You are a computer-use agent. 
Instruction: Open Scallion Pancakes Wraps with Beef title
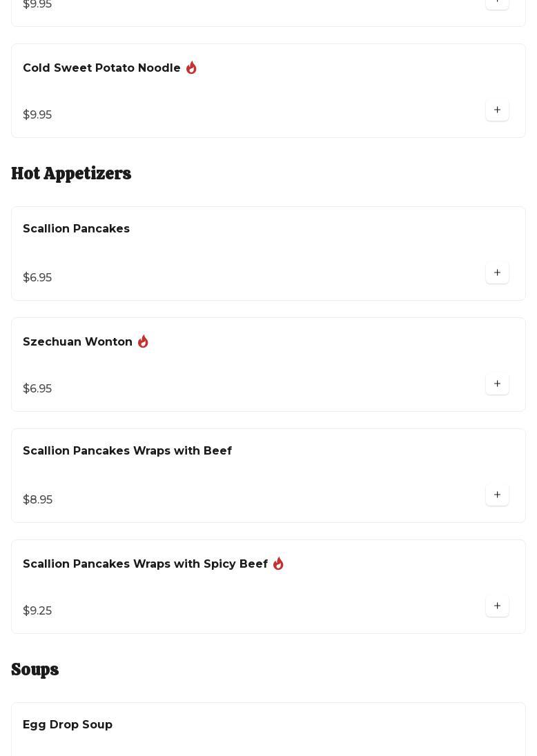pos(127,450)
